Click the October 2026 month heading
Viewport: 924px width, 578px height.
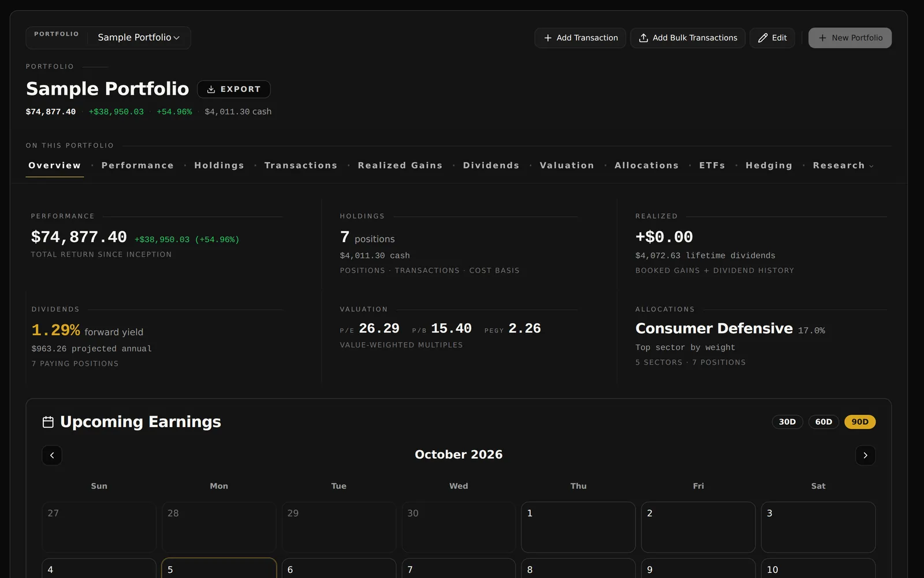coord(459,454)
